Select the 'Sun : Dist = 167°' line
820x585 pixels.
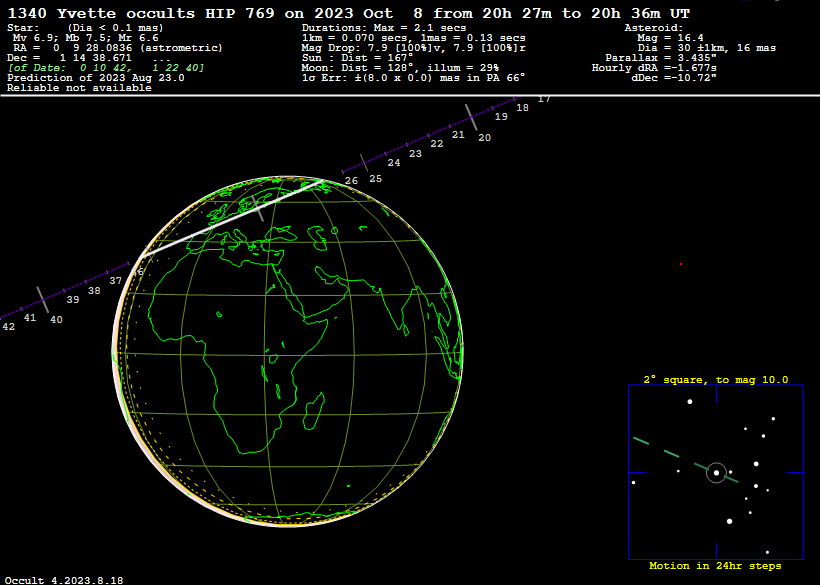click(x=358, y=58)
